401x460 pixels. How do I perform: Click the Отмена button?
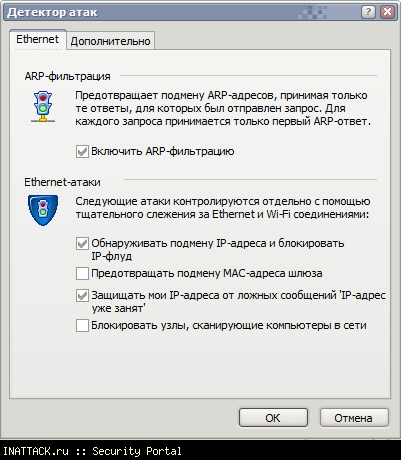[x=353, y=418]
